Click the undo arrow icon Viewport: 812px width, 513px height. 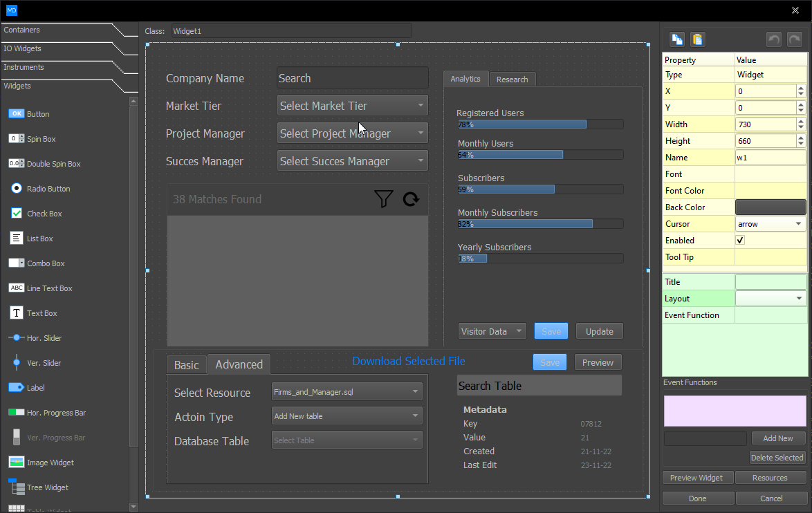pos(773,39)
